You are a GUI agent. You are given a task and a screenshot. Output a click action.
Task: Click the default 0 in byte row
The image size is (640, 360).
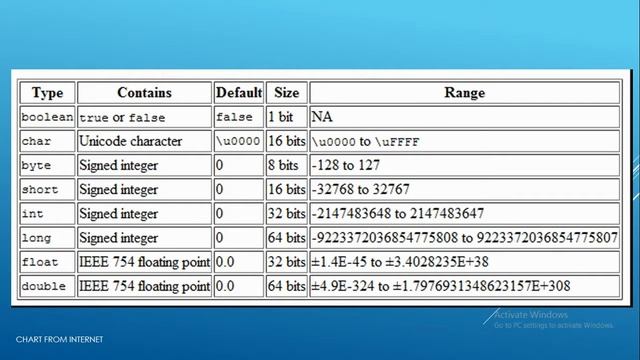(239, 165)
